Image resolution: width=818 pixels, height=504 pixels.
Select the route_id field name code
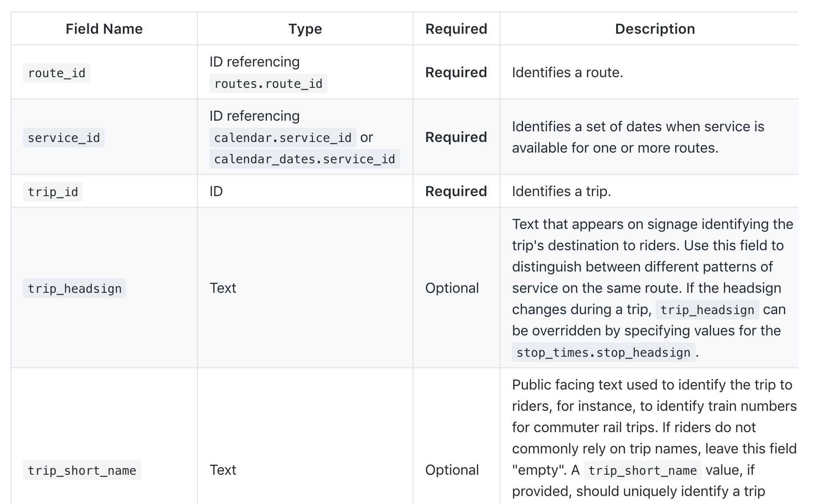point(57,73)
